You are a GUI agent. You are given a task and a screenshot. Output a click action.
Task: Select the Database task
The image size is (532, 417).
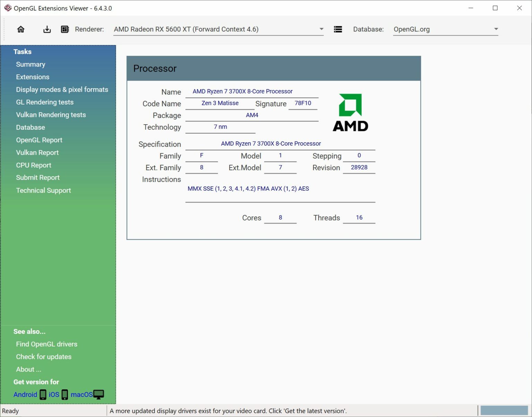pyautogui.click(x=30, y=127)
